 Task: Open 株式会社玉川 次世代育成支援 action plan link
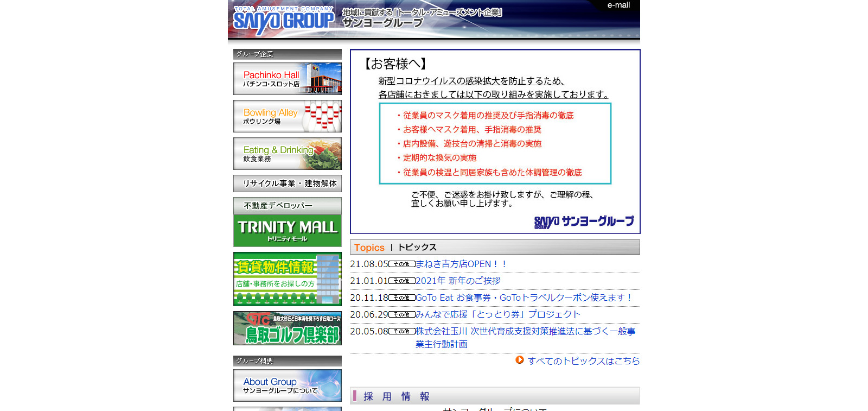(525, 338)
